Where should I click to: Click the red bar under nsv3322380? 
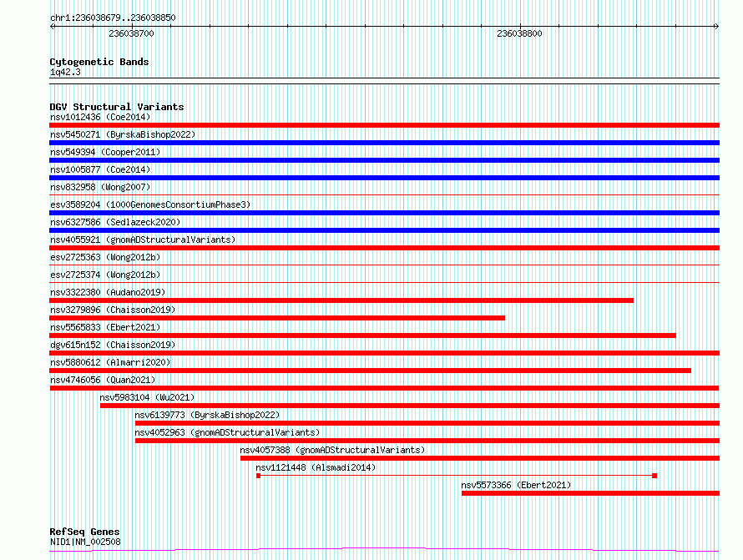(x=341, y=300)
